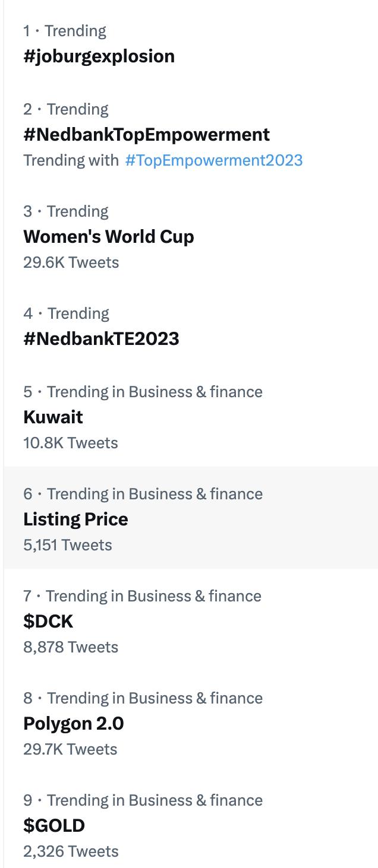Open the $GOLD cashtag trend
Viewport: 378px width, 868px height.
tap(54, 825)
